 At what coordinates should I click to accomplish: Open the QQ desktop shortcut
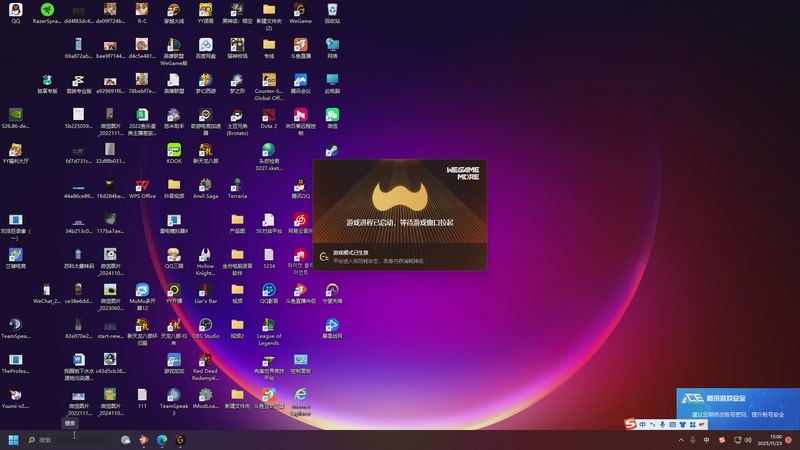pos(15,13)
